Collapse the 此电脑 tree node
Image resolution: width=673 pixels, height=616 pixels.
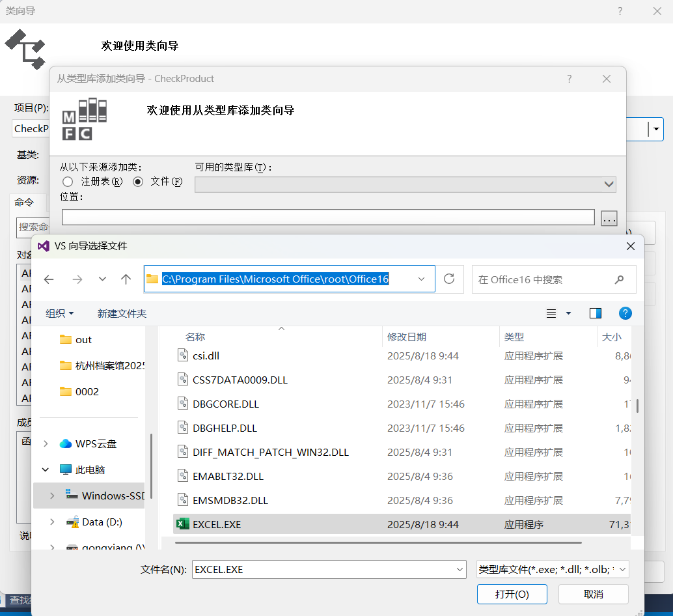click(46, 469)
